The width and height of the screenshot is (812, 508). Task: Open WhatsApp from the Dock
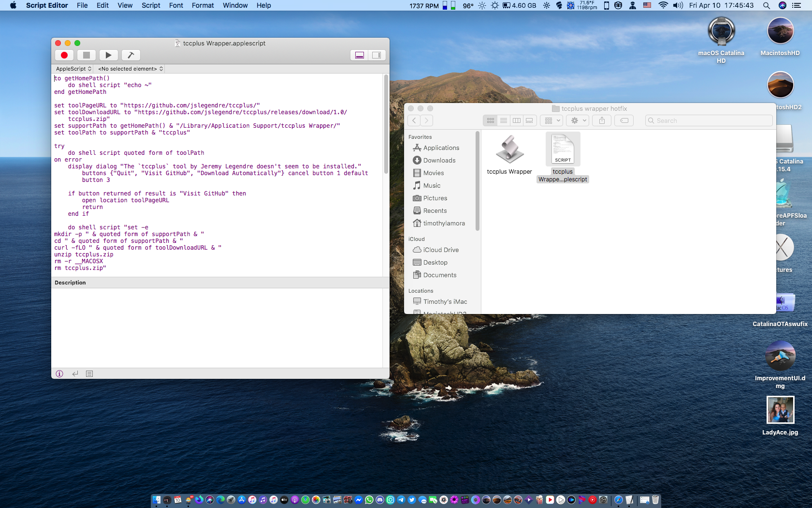coord(369,500)
